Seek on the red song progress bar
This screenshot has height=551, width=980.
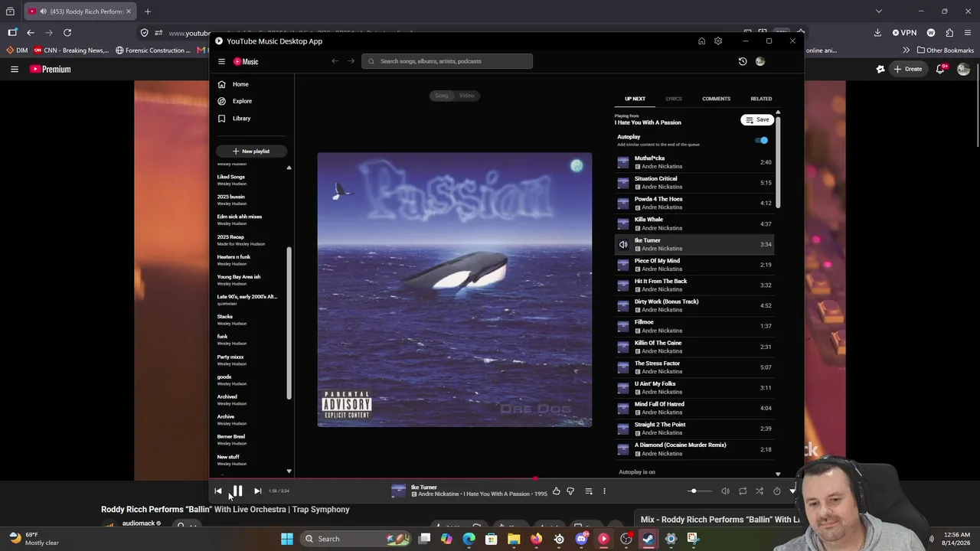tap(508, 479)
